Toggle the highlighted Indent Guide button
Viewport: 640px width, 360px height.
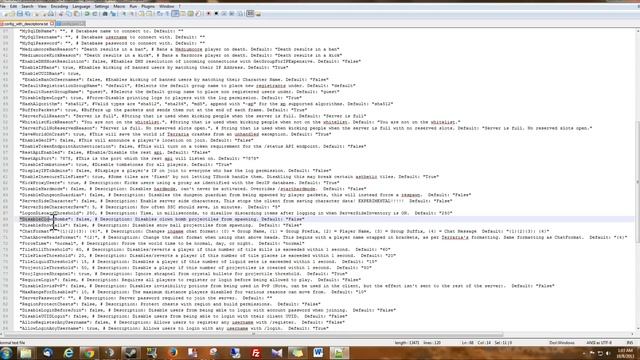click(x=175, y=14)
